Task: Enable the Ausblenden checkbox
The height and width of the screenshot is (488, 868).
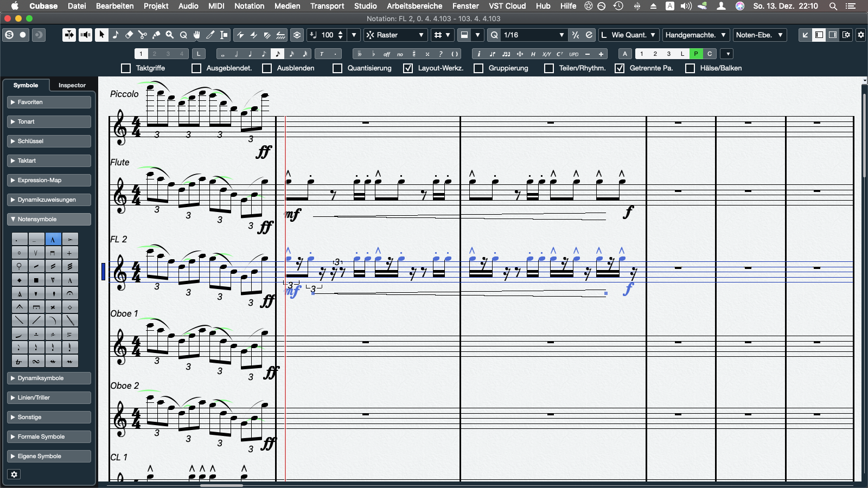Action: point(267,68)
